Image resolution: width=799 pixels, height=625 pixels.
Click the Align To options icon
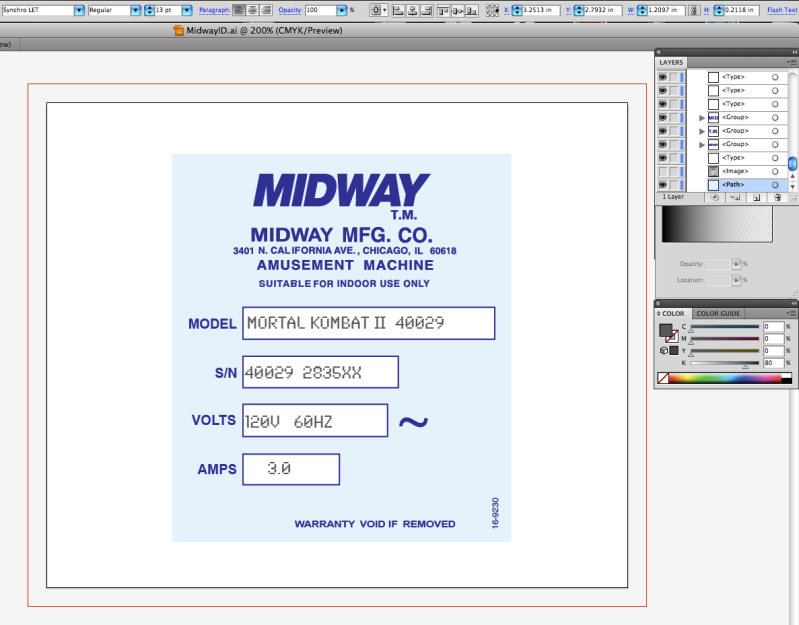tap(376, 10)
